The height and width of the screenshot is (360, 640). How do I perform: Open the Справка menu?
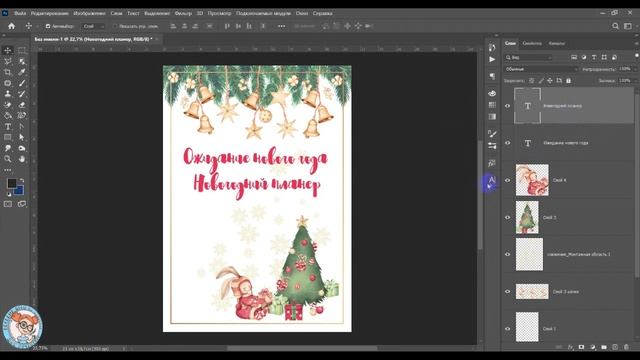click(322, 13)
